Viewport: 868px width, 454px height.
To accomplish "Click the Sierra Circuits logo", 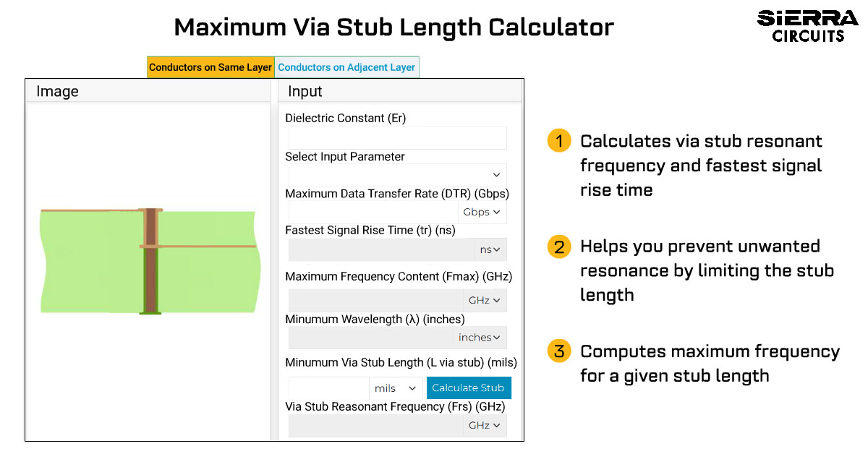I will (x=807, y=26).
